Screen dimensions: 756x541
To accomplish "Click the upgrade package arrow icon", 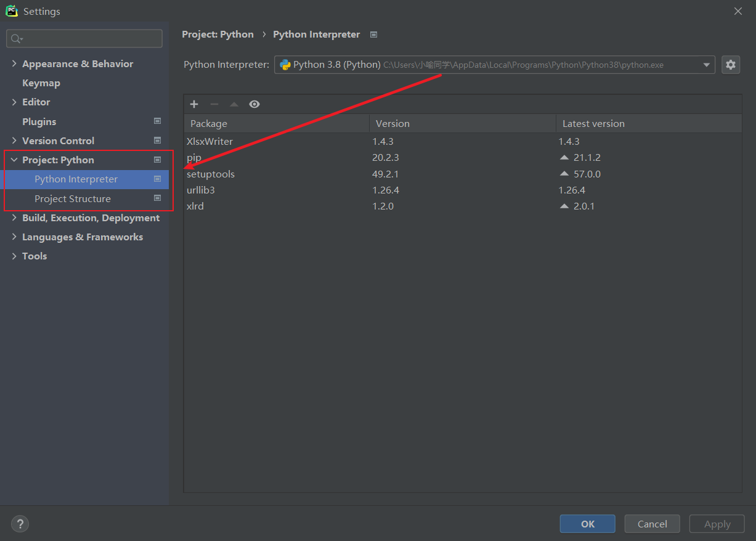I will (x=234, y=104).
